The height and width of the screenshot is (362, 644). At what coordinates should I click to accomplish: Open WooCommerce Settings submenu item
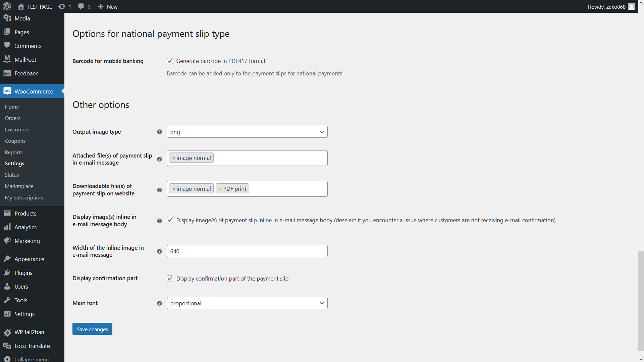[x=14, y=163]
